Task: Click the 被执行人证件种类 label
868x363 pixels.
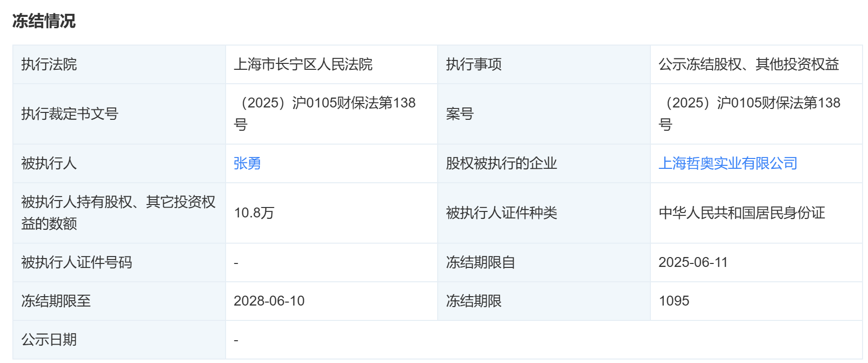Action: click(501, 213)
